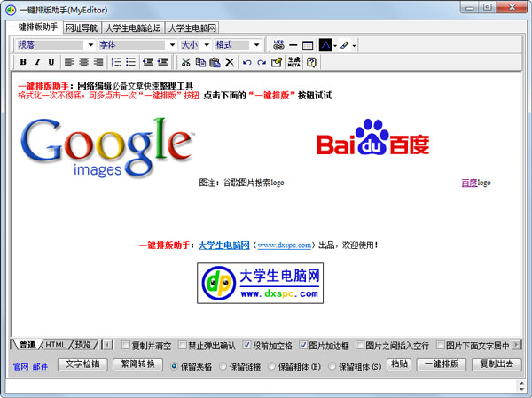Viewport: 532px width, 398px height.
Task: Select the 保留表格 radio button
Action: 174,366
